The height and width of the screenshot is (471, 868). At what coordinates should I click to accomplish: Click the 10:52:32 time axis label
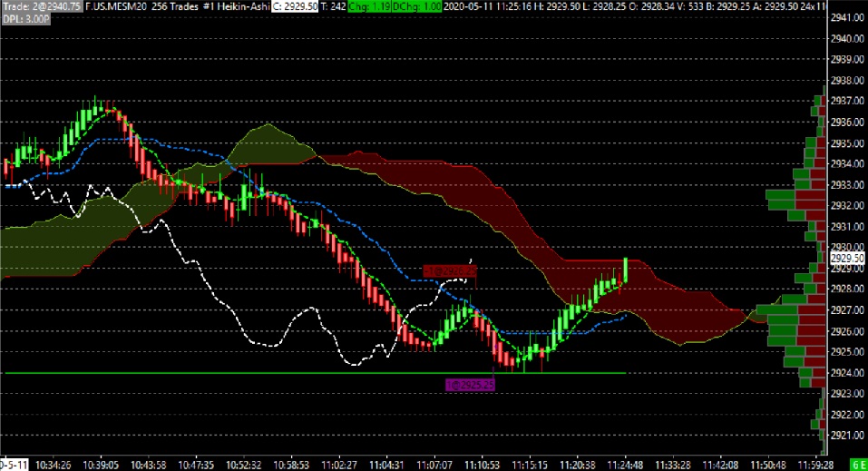coord(244,465)
